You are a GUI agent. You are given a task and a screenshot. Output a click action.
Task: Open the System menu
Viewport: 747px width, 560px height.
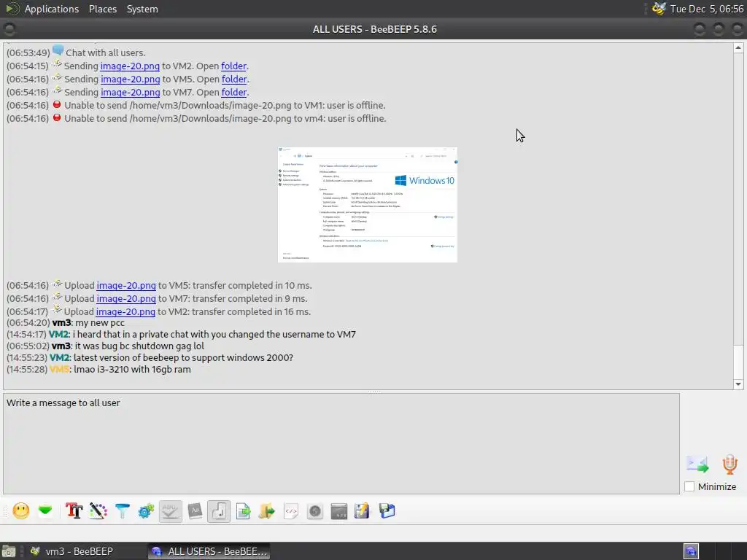[x=142, y=9]
